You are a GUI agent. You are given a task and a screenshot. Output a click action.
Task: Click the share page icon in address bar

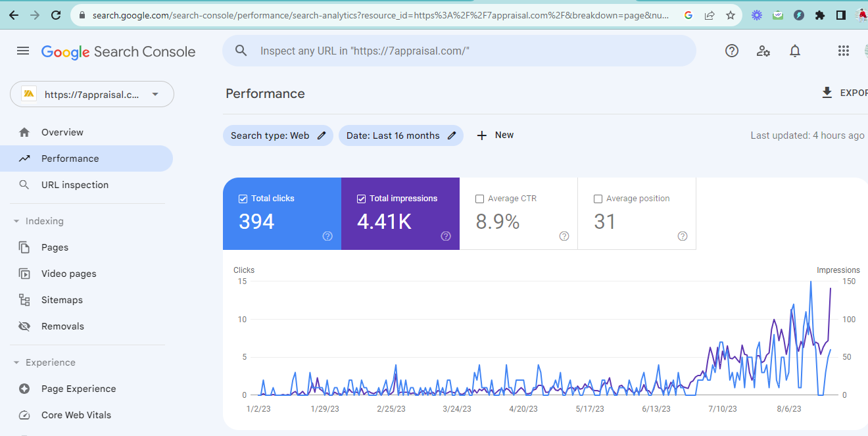click(x=710, y=15)
